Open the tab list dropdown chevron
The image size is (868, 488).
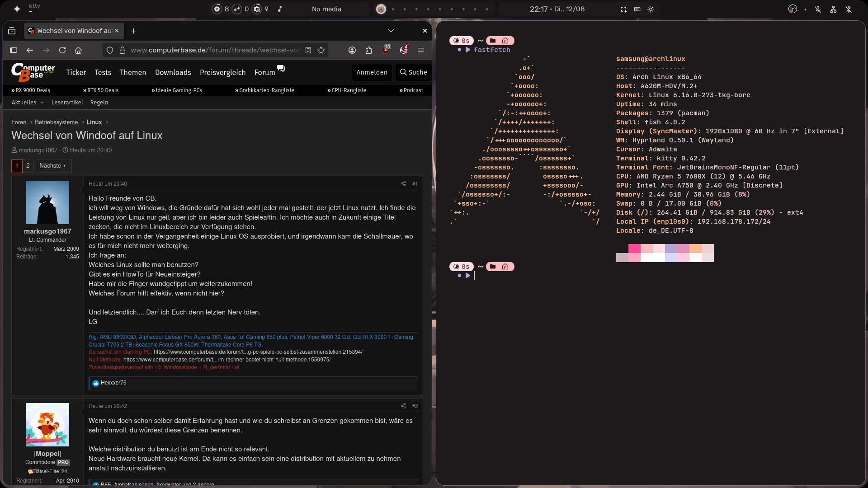391,31
